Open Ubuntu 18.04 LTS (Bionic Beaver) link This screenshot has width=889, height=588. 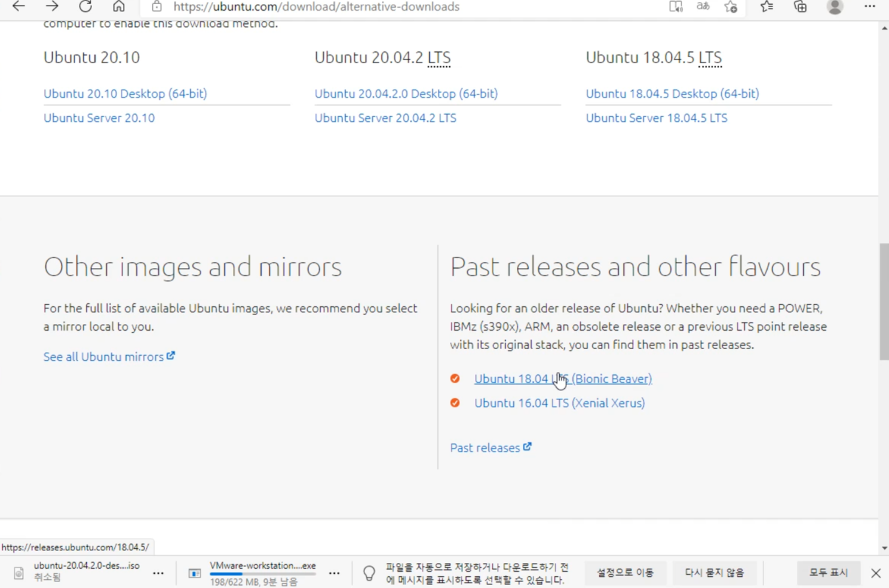[x=563, y=379]
